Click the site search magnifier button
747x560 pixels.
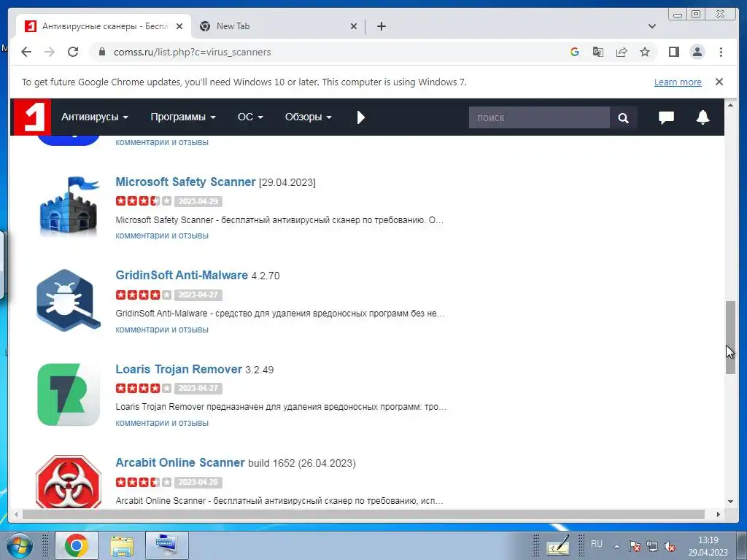coord(623,117)
